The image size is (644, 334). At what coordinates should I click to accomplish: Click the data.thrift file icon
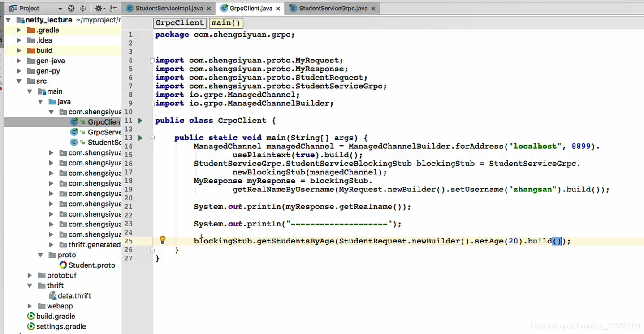click(x=53, y=296)
